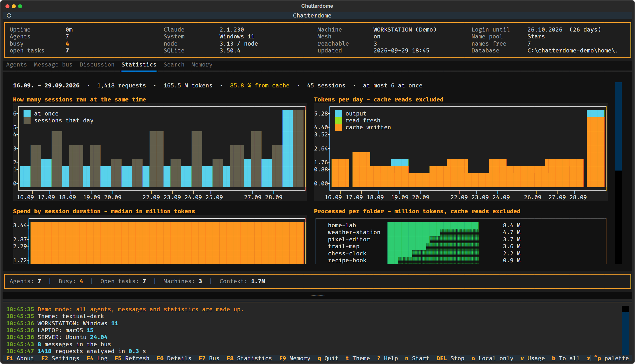Open the ^p palette

point(611,358)
